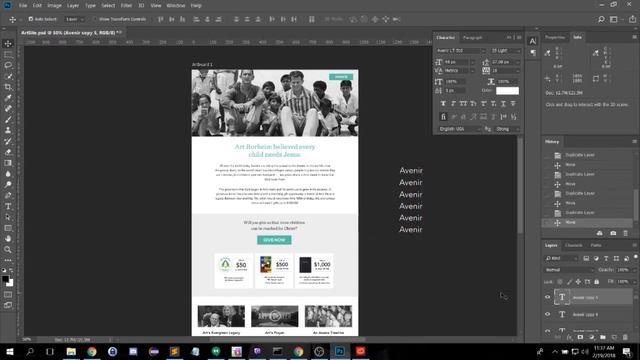Open the English: USA language dropdown
This screenshot has width=640, height=360.
click(460, 129)
